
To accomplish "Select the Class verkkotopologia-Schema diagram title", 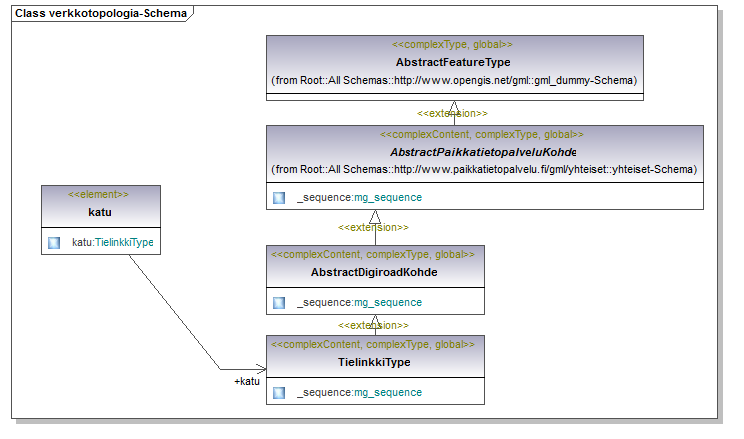I will pyautogui.click(x=98, y=13).
